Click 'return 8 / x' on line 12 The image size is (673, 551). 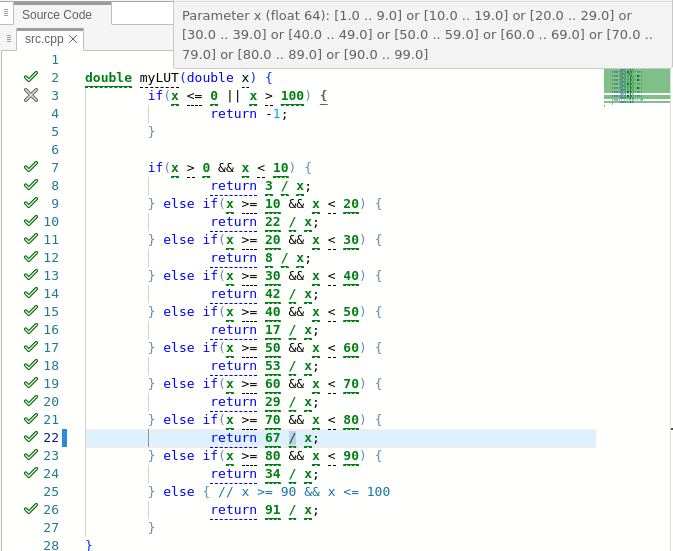click(257, 258)
